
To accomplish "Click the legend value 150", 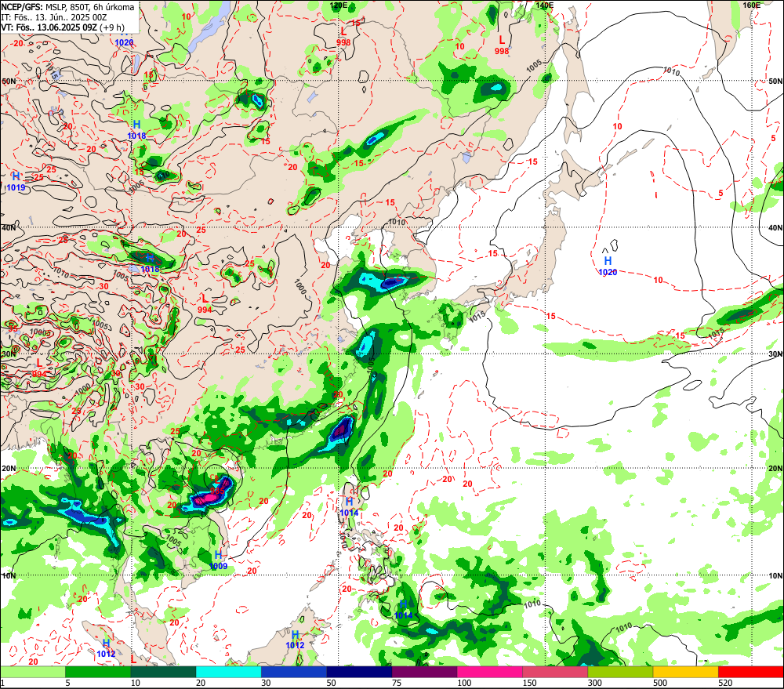I will (x=529, y=683).
